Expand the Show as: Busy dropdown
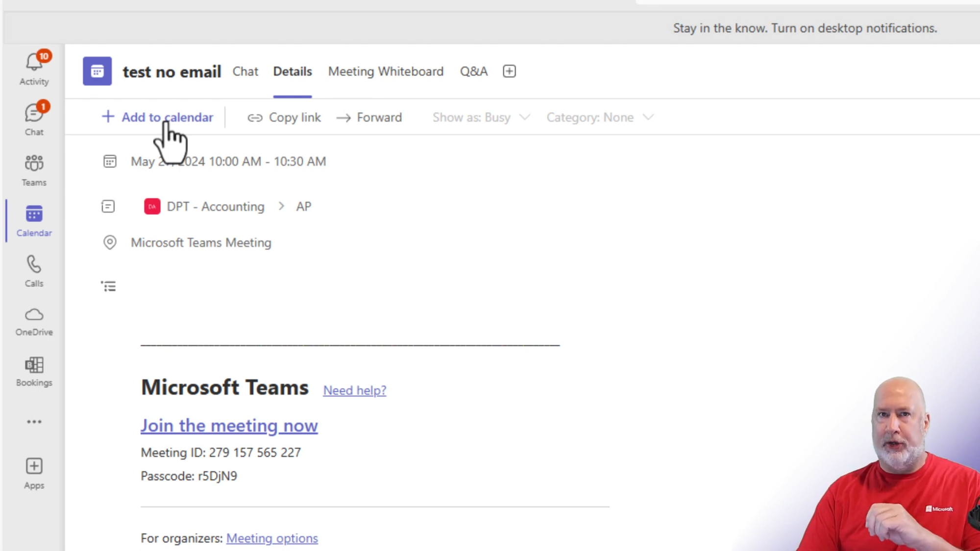 [481, 118]
